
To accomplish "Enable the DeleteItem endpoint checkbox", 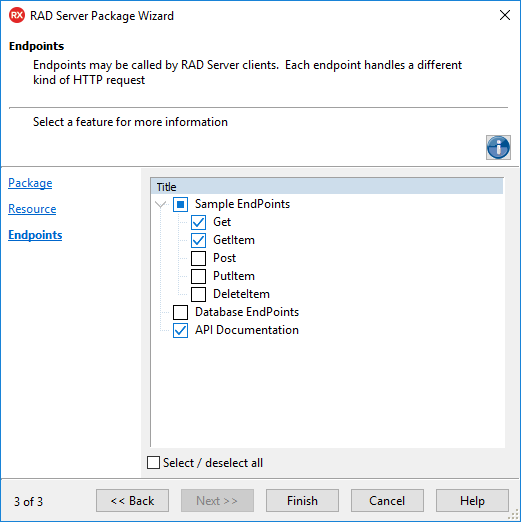I will point(198,294).
